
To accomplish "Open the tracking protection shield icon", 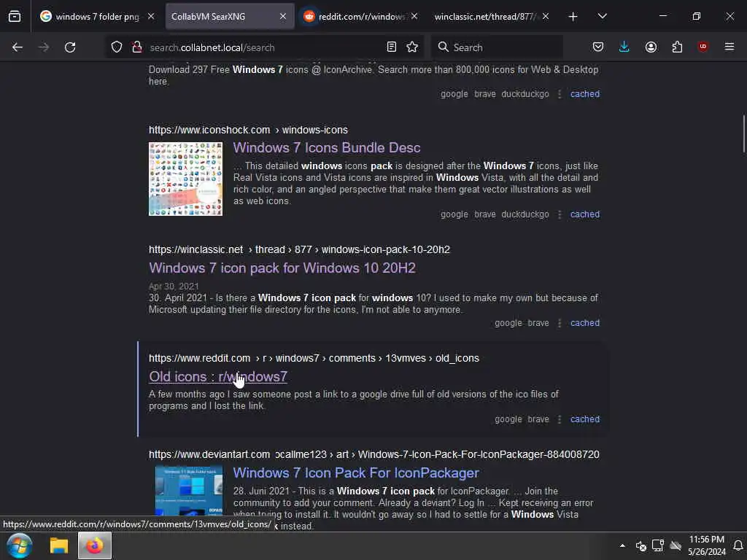I will click(x=117, y=47).
